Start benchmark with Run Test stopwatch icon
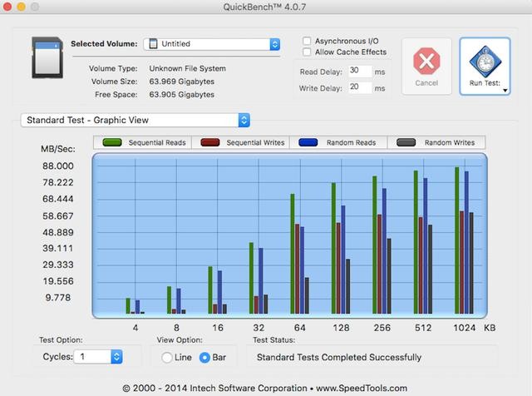The height and width of the screenshot is (396, 532). [x=485, y=62]
